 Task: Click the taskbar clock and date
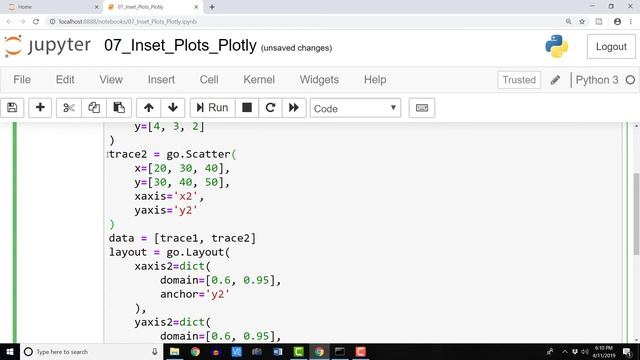click(604, 352)
